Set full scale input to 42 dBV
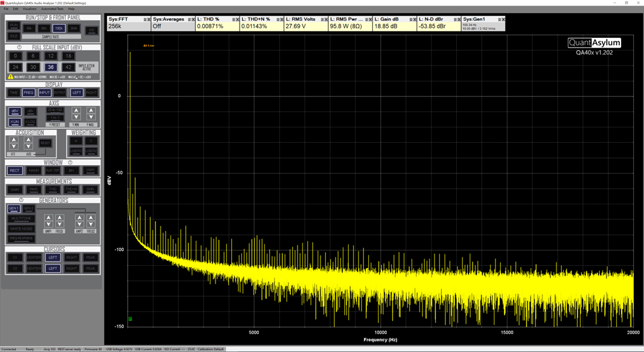 click(x=68, y=67)
